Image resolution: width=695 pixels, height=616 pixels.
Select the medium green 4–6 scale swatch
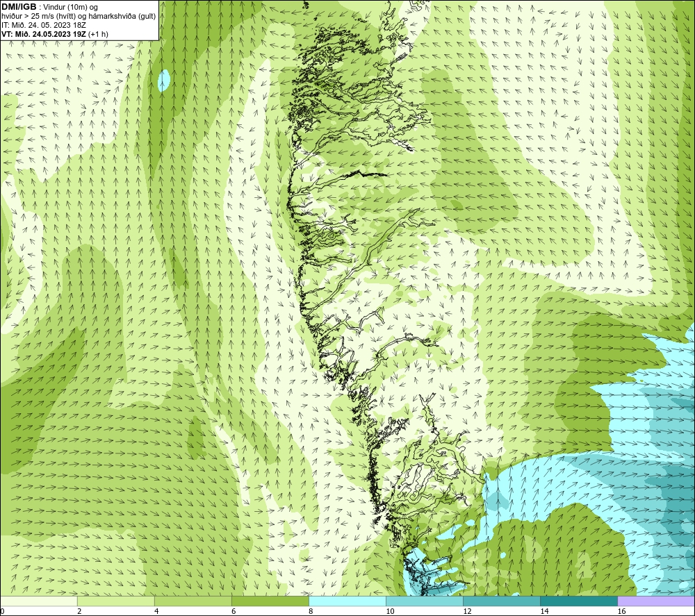point(193,601)
